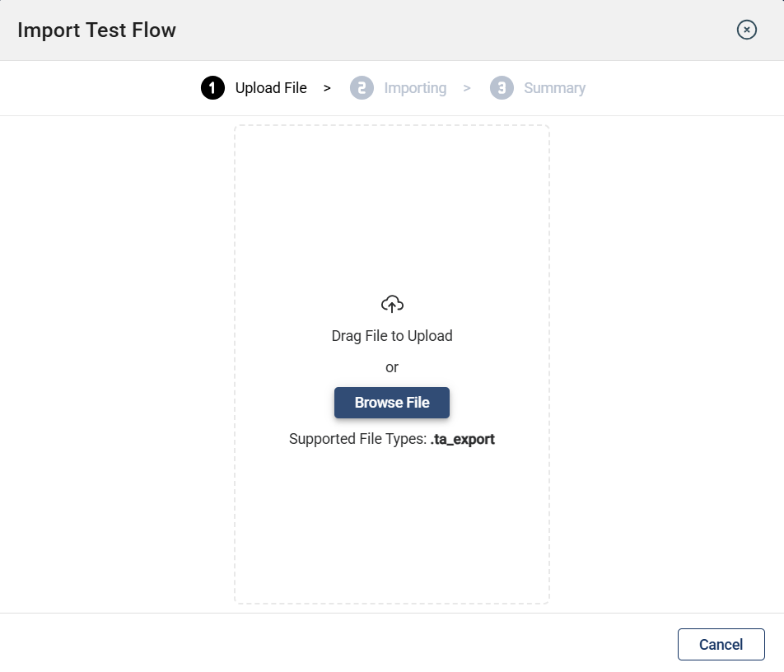Go to the Importing step label
This screenshot has height=672, width=784.
point(415,88)
